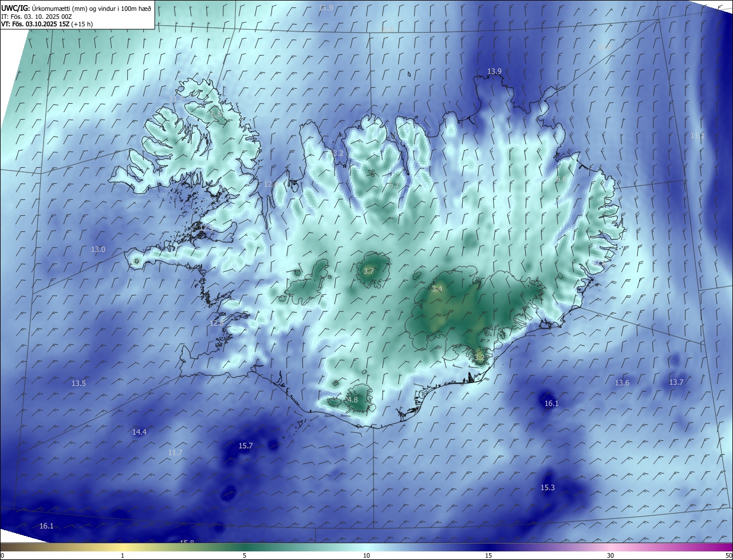Click the 3.2 value near the southeast coast
733x560 pixels.
pos(479,358)
